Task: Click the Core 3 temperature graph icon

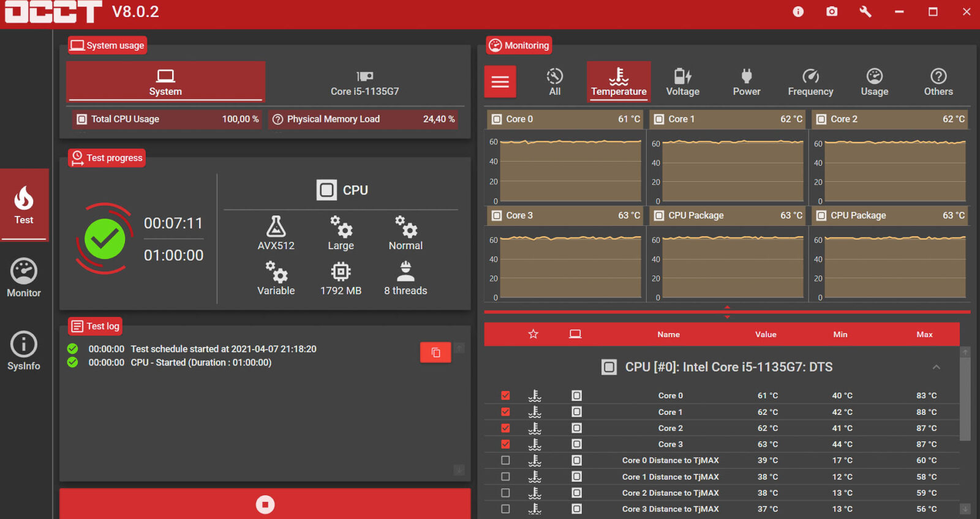Action: (497, 215)
